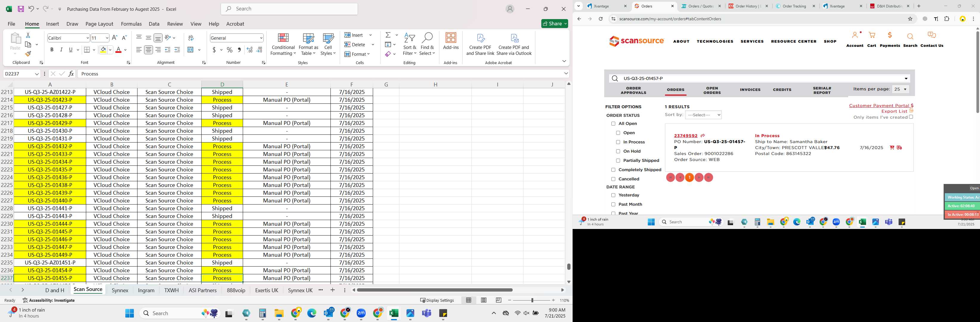
Task: Check the Yesterday date range
Action: coord(613,195)
